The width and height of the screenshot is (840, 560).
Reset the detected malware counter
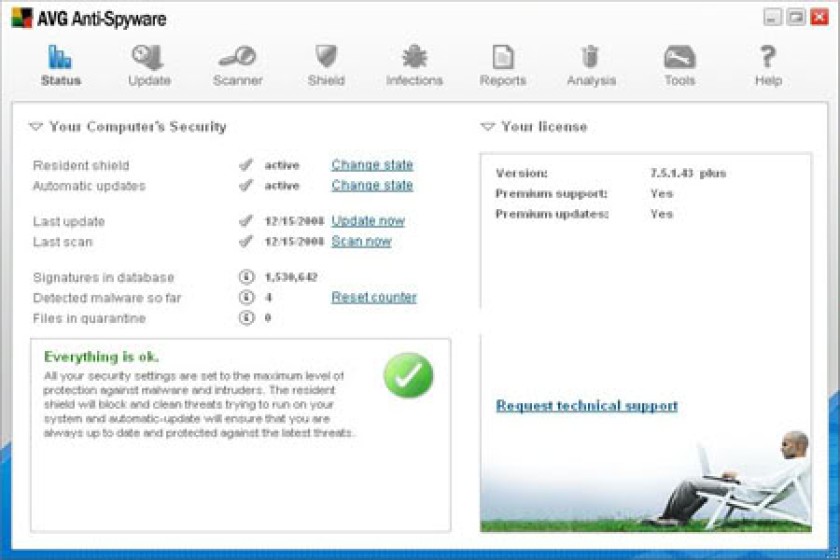click(374, 297)
